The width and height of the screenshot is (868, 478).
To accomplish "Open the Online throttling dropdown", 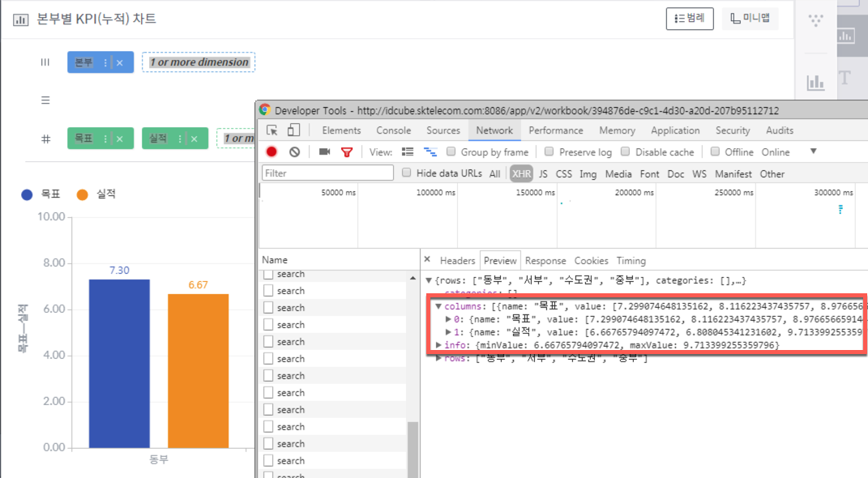I will pos(789,152).
